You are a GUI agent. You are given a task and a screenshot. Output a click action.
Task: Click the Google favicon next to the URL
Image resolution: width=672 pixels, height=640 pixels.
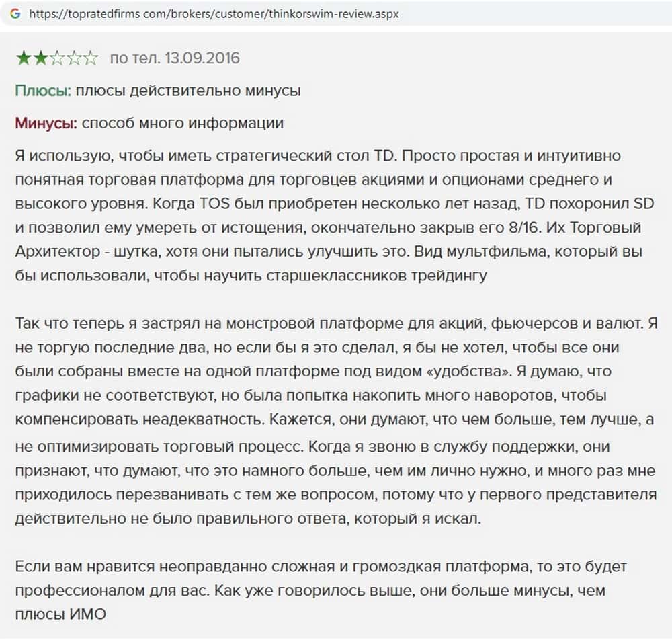coord(15,14)
